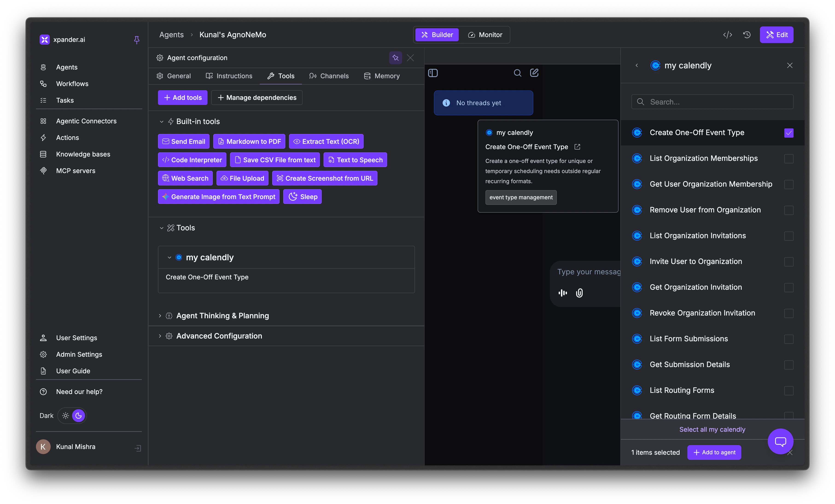The width and height of the screenshot is (835, 504).
Task: Open search in the chat thread panel
Action: coord(517,72)
